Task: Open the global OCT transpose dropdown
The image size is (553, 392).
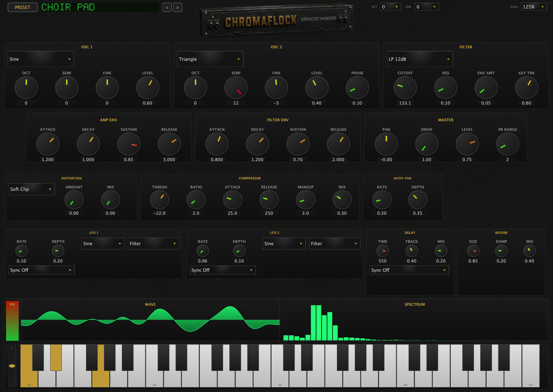Action: [x=390, y=7]
